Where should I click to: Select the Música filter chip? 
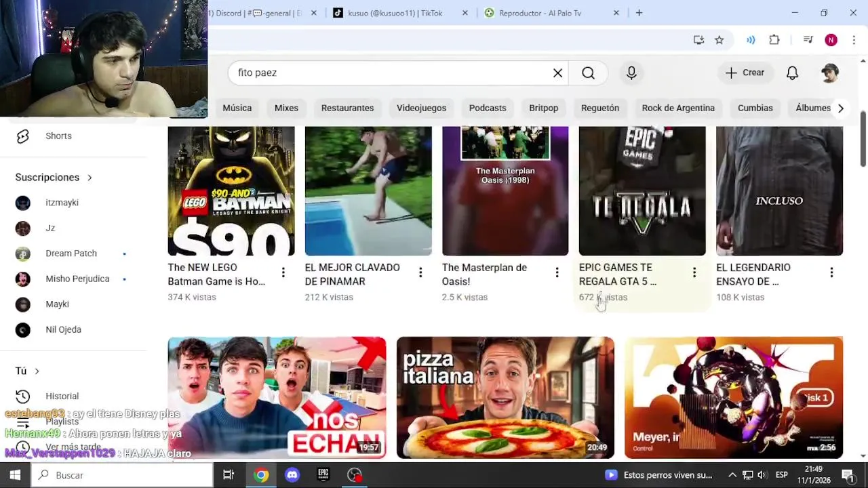click(237, 108)
